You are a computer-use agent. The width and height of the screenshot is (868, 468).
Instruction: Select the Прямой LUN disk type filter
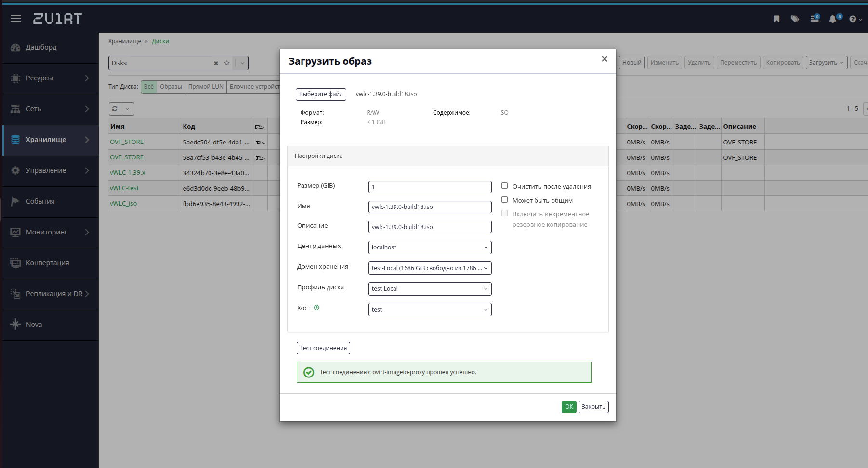point(206,87)
